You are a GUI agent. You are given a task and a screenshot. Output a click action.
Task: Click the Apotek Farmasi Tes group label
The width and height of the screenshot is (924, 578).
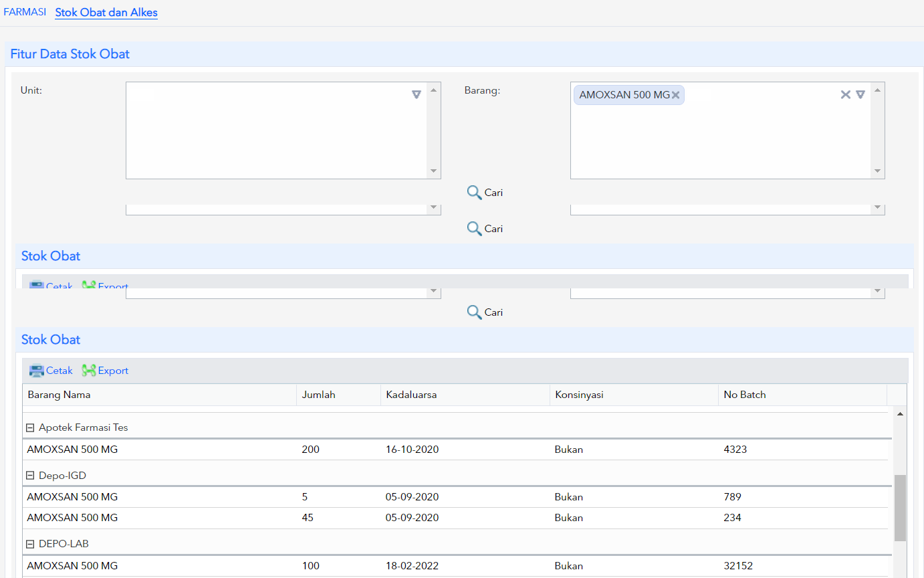click(84, 427)
